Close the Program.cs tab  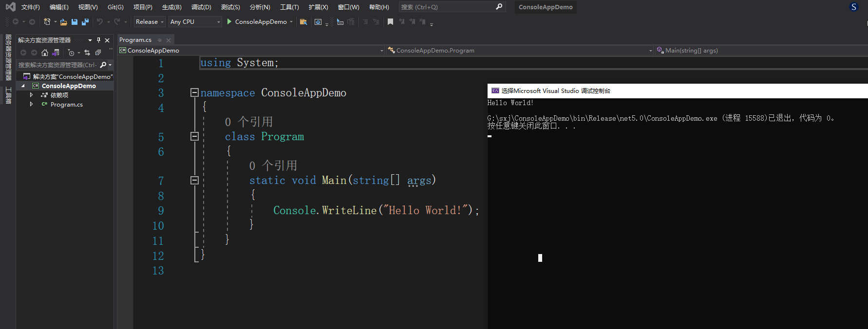coord(169,40)
